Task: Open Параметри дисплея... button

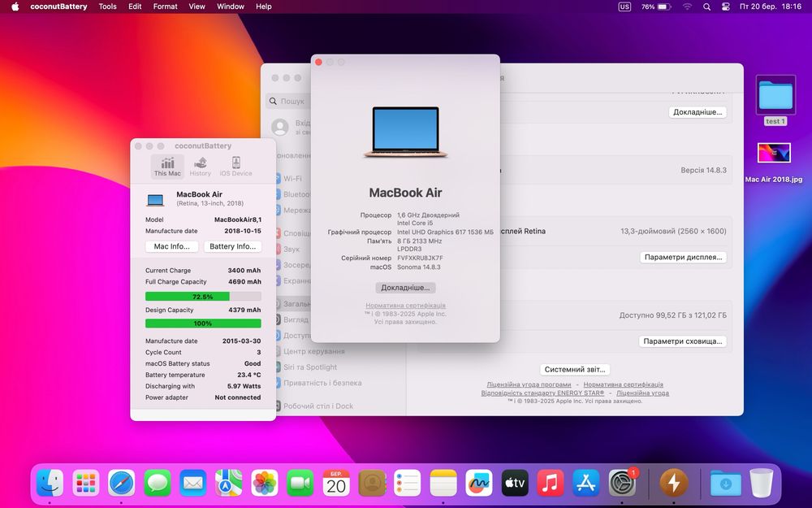Action: coord(683,257)
